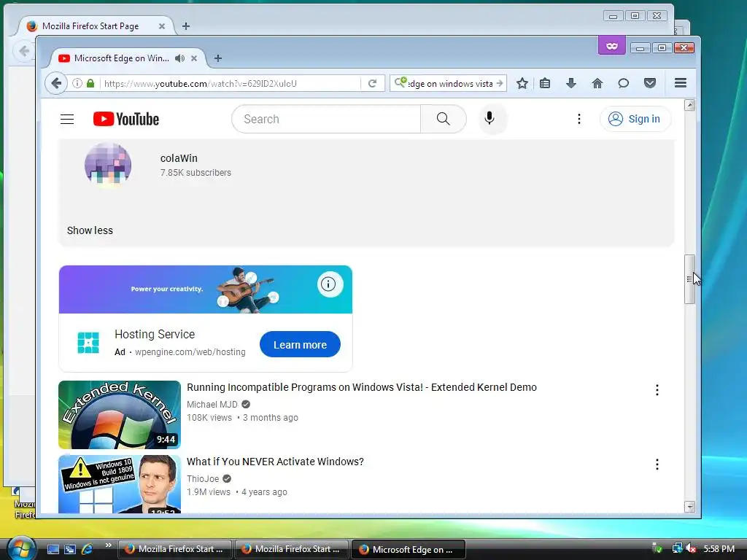The image size is (747, 560).
Task: Open the Firefox hamburger menu
Action: point(681,83)
